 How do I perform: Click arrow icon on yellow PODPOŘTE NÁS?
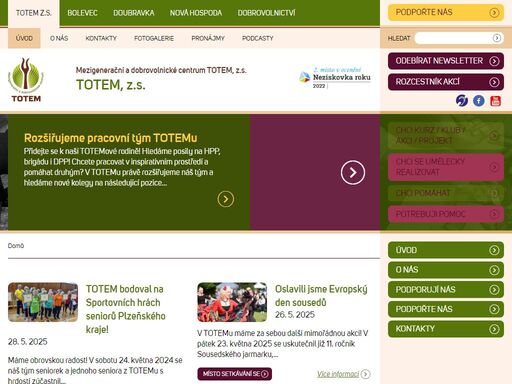pyautogui.click(x=494, y=13)
